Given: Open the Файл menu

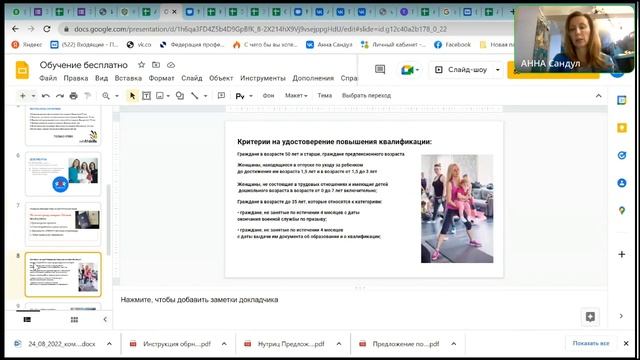Looking at the screenshot, I should 48,78.
